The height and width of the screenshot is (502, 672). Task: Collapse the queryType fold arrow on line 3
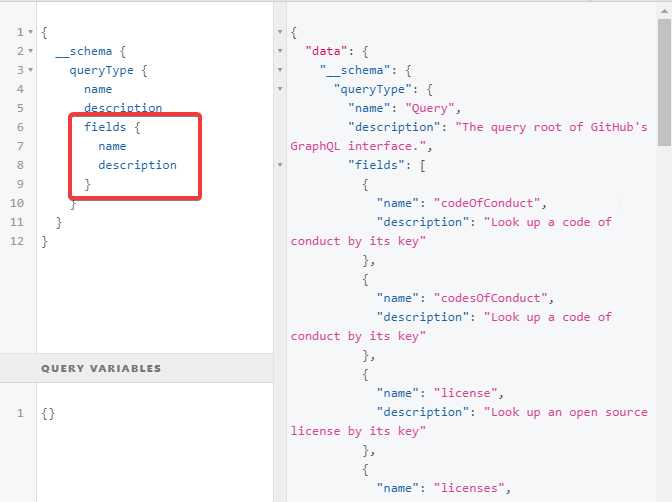[30, 70]
